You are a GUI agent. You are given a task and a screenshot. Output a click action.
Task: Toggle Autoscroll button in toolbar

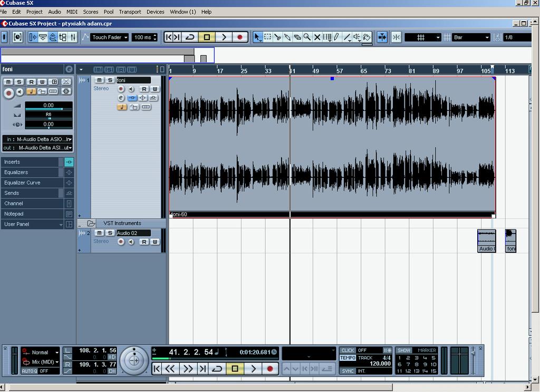click(x=382, y=37)
